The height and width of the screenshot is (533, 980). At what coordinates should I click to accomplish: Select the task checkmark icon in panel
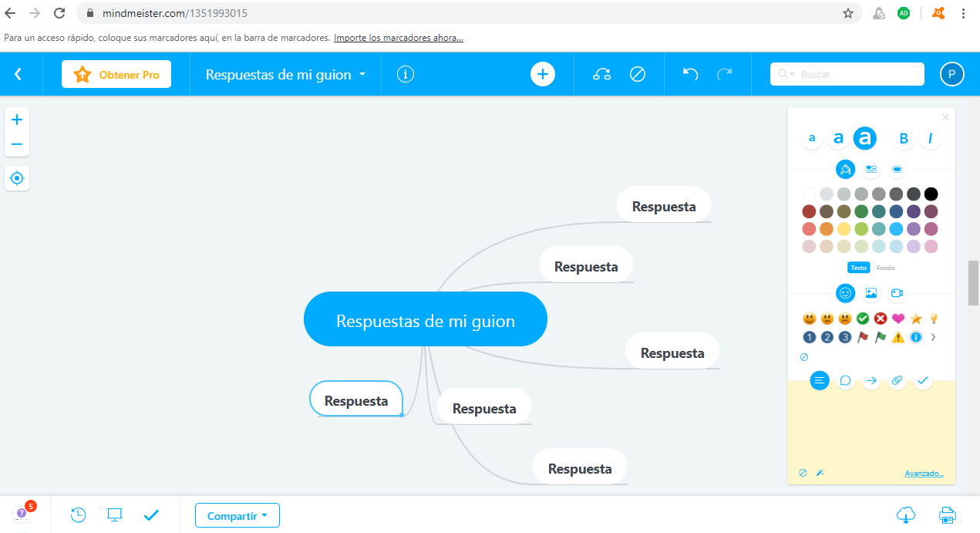click(x=923, y=380)
